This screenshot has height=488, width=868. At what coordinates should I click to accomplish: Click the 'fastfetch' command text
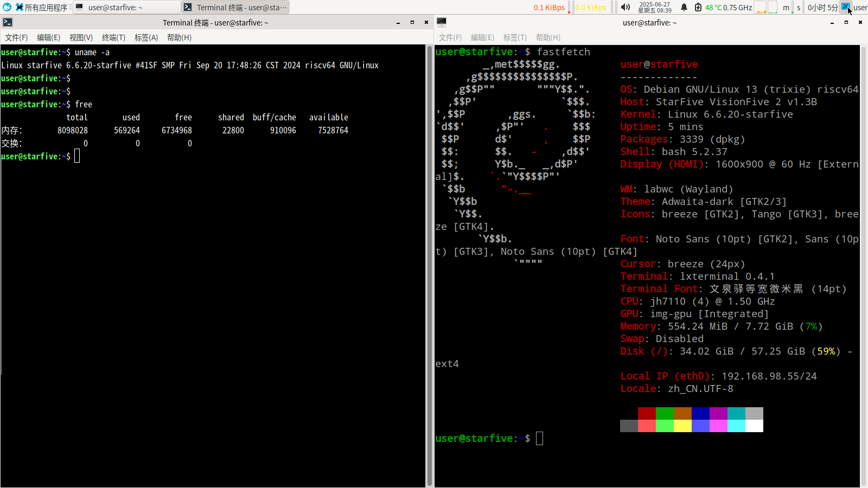tap(564, 52)
